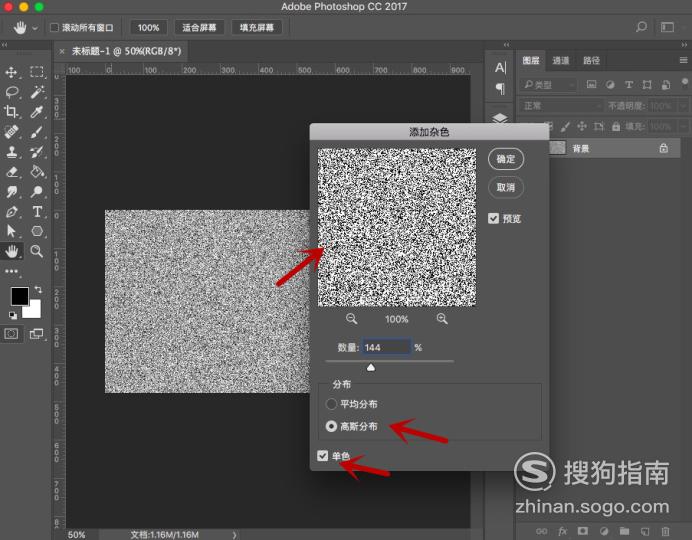Switch to 通道 Channels tab
Screen dimensions: 692x540
coord(560,60)
